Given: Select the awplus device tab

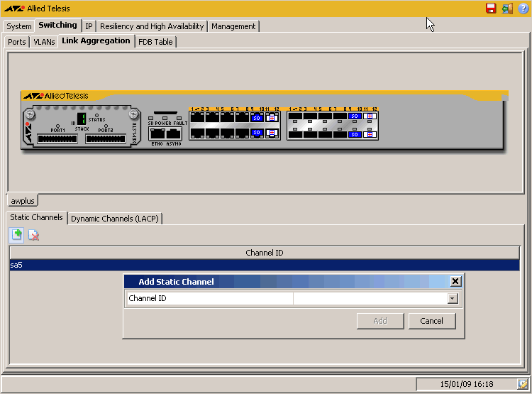Looking at the screenshot, I should (x=23, y=201).
